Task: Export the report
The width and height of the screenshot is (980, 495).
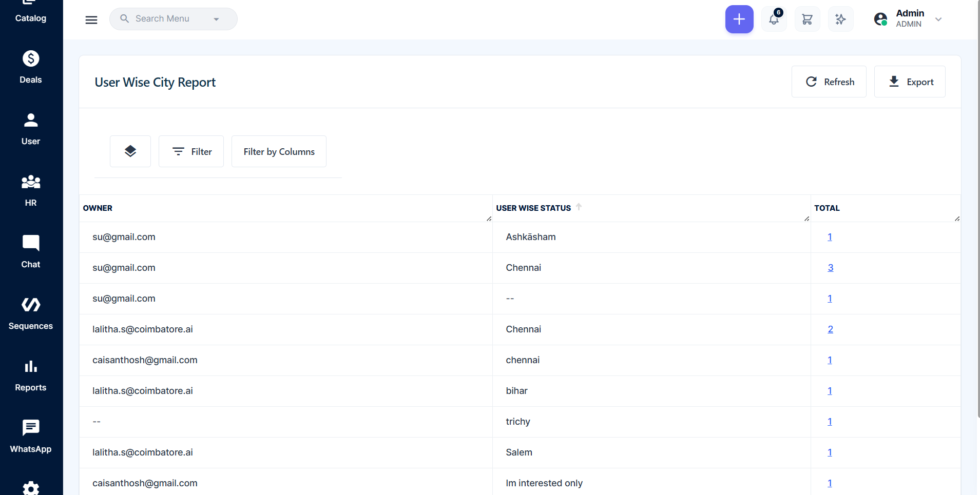Action: coord(910,82)
